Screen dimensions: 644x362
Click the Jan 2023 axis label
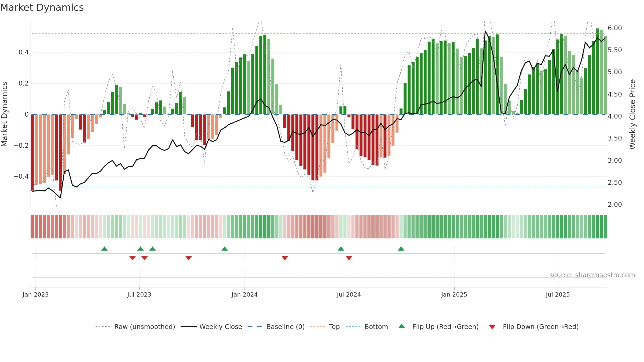click(x=36, y=294)
